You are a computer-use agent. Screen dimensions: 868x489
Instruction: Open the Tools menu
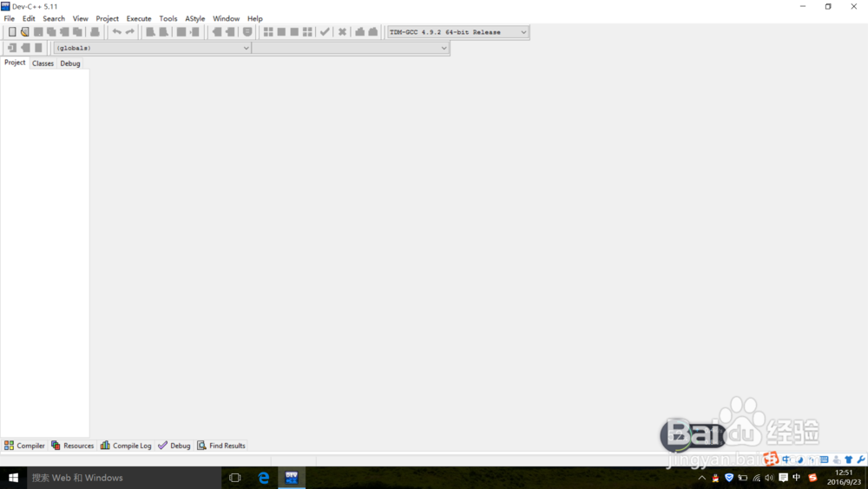pos(168,18)
